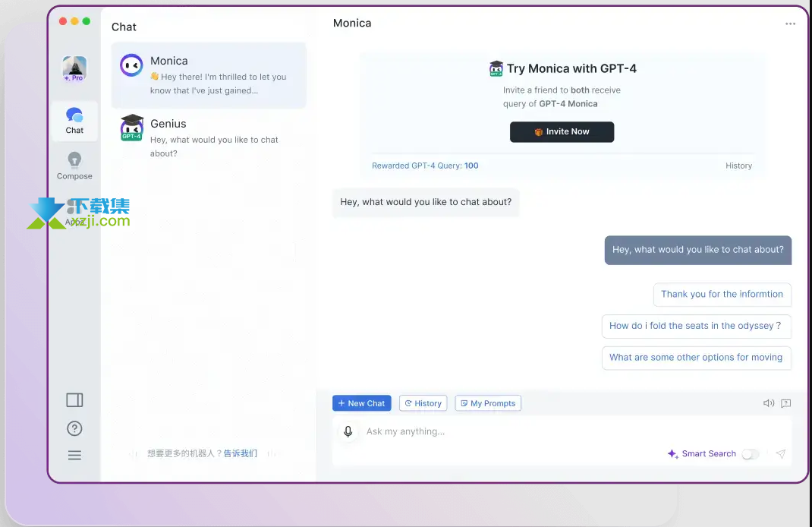812x527 pixels.
Task: Select the Genius GPT-4 conversation
Action: pos(209,137)
